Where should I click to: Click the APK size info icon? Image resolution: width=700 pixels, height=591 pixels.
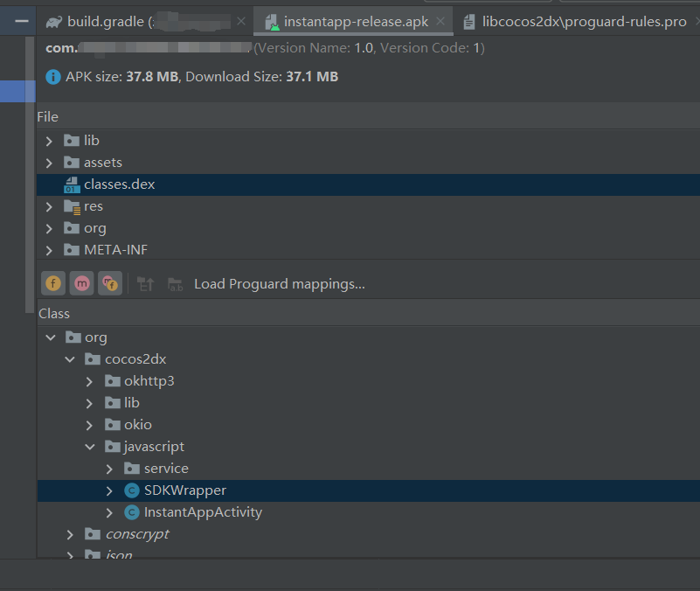click(x=53, y=77)
